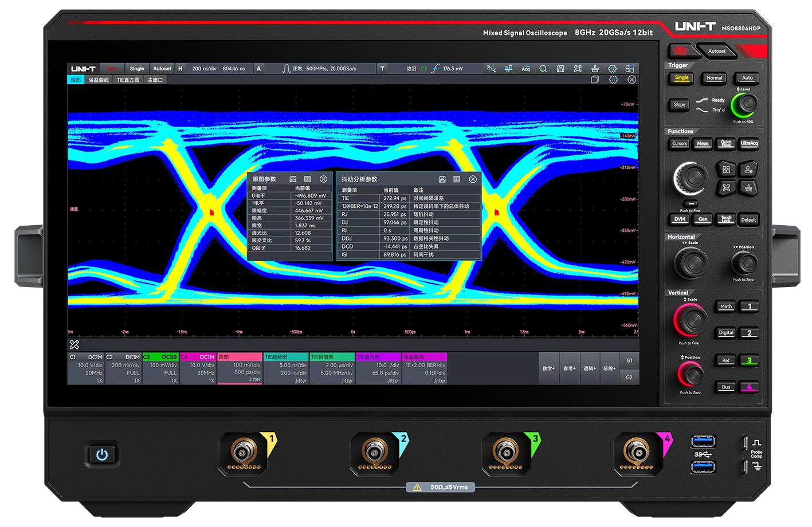The image size is (812, 527).
Task: Click the list icon in 抖动分析参数 panel
Action: [x=457, y=179]
